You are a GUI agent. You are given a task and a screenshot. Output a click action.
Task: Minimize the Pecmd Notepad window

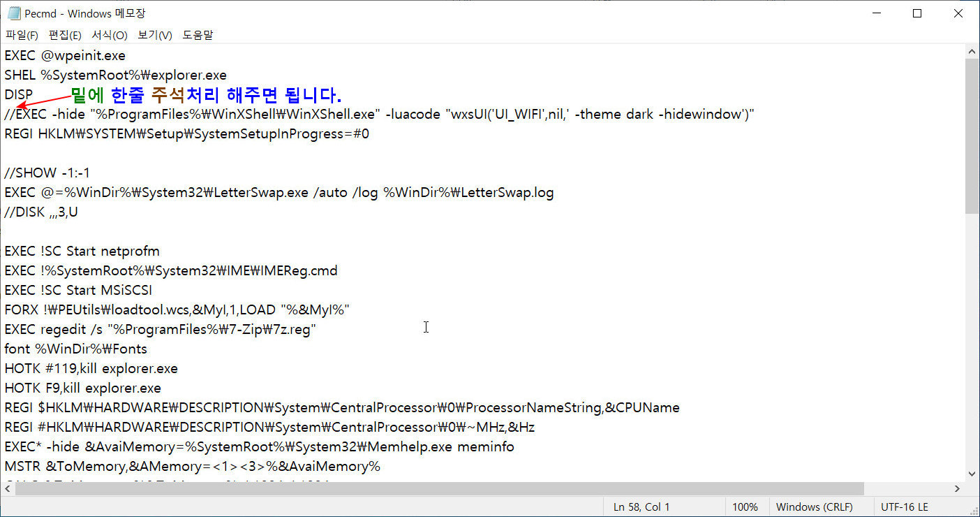(x=877, y=13)
